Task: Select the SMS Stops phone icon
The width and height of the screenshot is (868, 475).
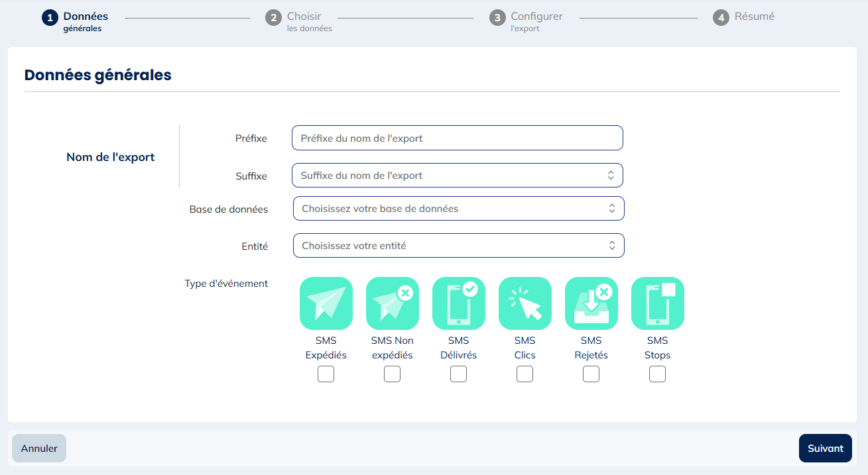Action: 657,303
